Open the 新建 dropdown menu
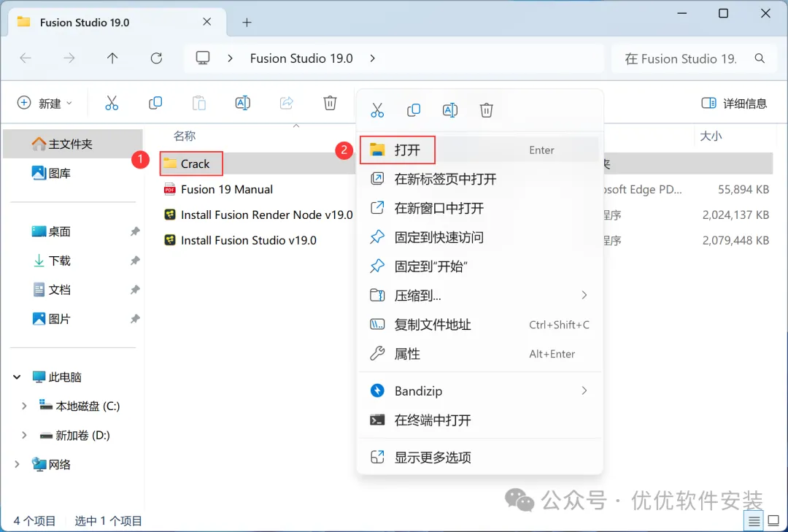 [x=45, y=103]
